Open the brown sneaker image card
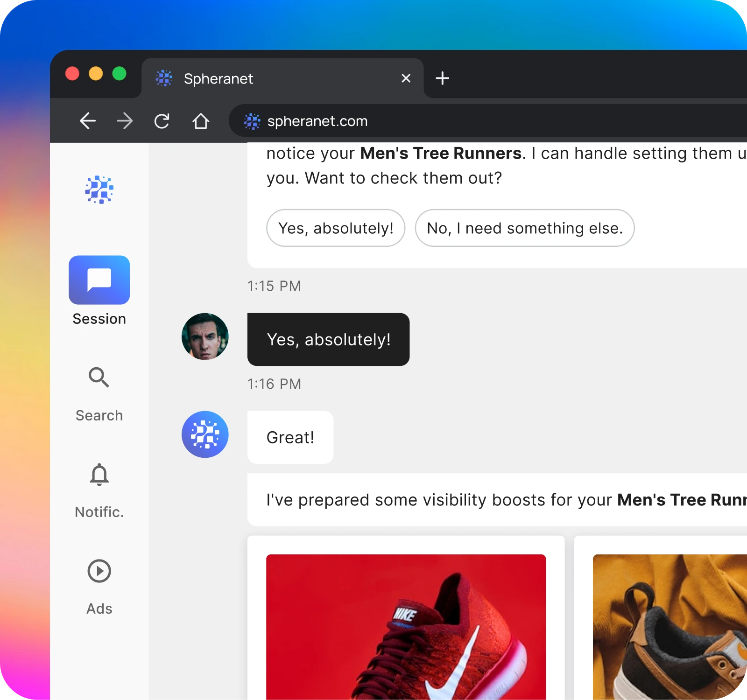 pyautogui.click(x=669, y=625)
